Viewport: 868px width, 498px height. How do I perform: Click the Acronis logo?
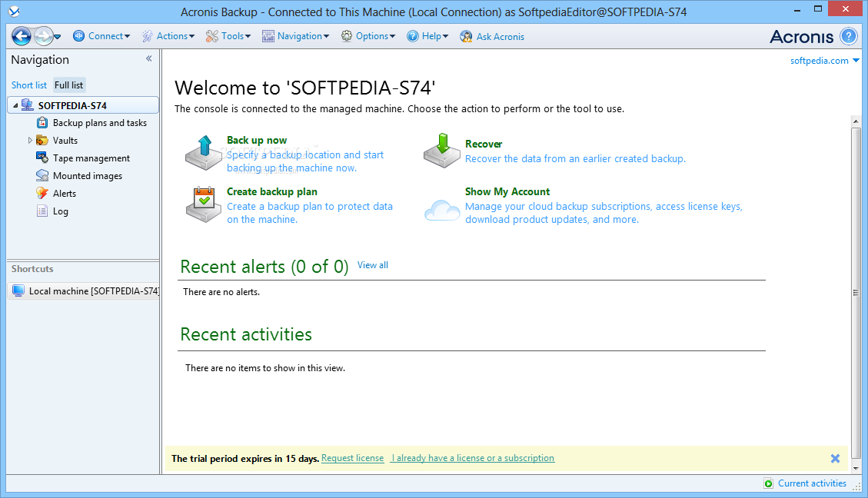click(x=802, y=37)
